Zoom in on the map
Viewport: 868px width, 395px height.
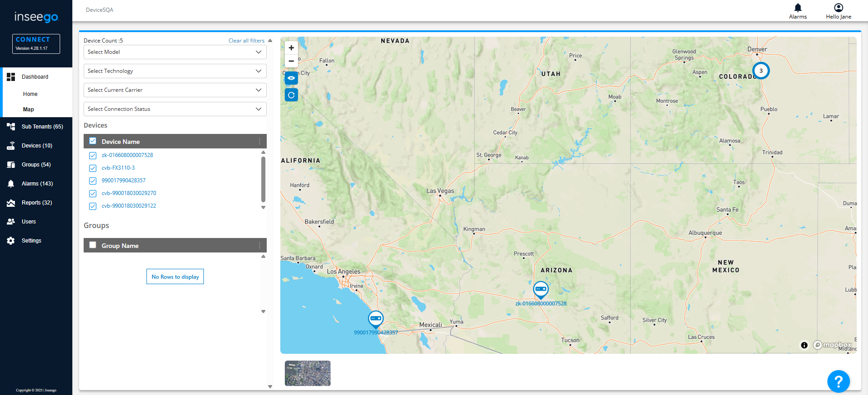pos(291,48)
